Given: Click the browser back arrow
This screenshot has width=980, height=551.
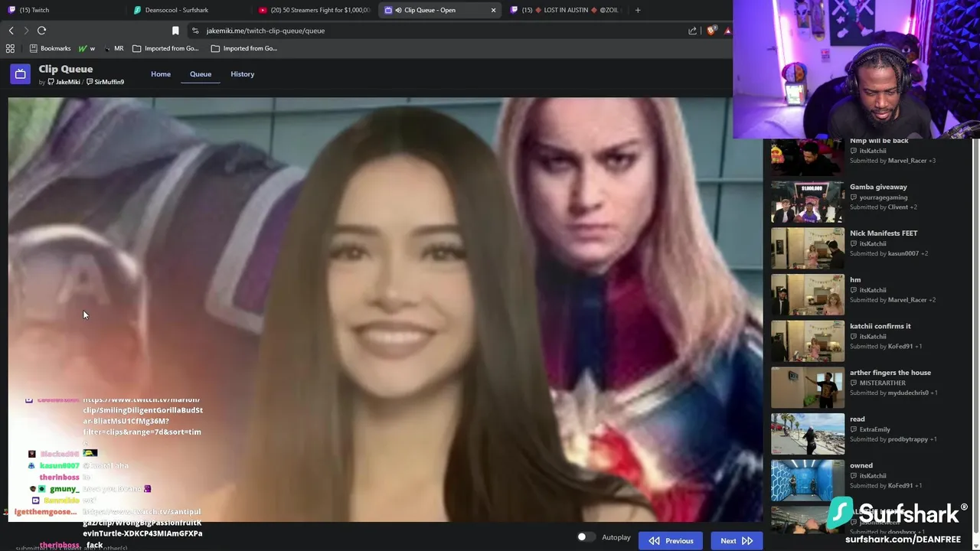Looking at the screenshot, I should [x=11, y=31].
